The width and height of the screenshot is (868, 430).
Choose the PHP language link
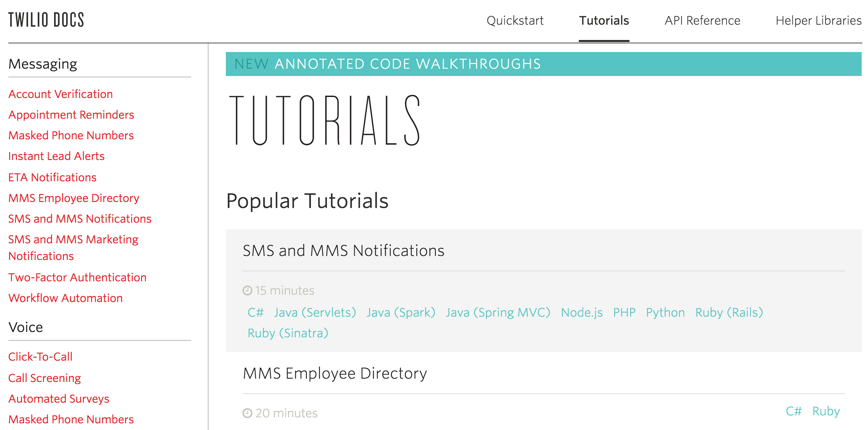pyautogui.click(x=624, y=312)
